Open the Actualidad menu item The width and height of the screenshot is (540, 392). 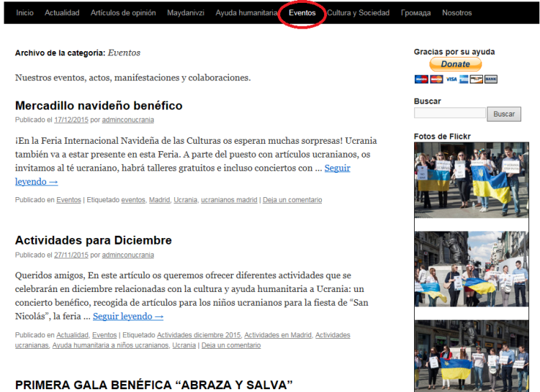pos(62,13)
